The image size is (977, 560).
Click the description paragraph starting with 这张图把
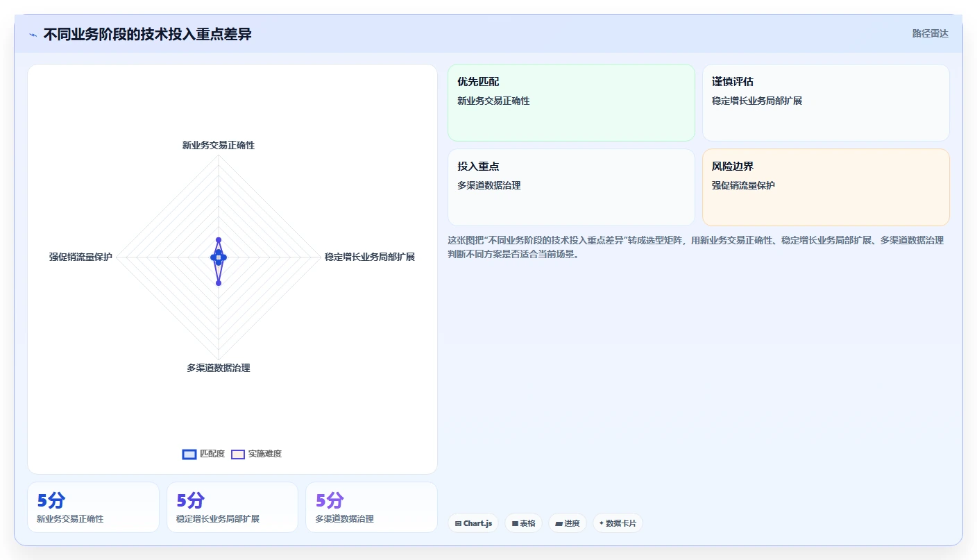coord(696,247)
